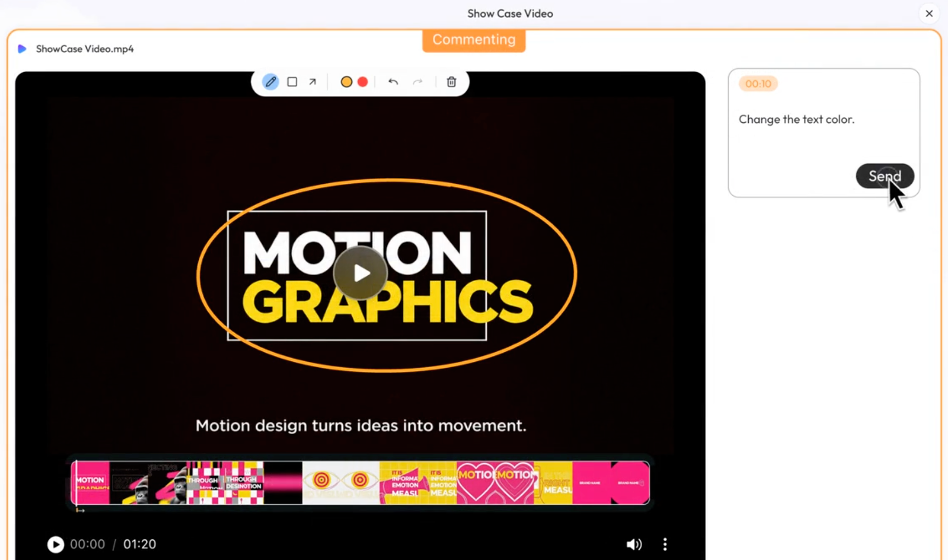
Task: Select the arrow annotation tool
Action: pyautogui.click(x=312, y=82)
